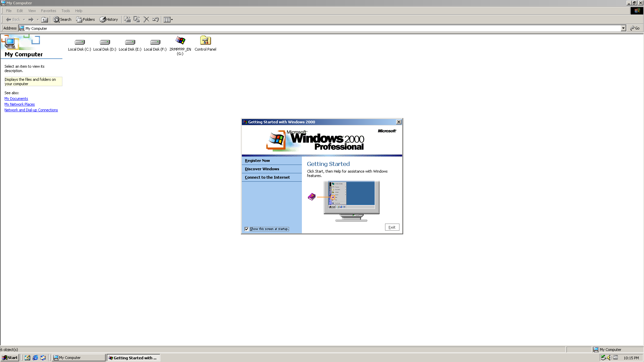Click the VMware tools tray icon
The width and height of the screenshot is (644, 362).
[615, 358]
